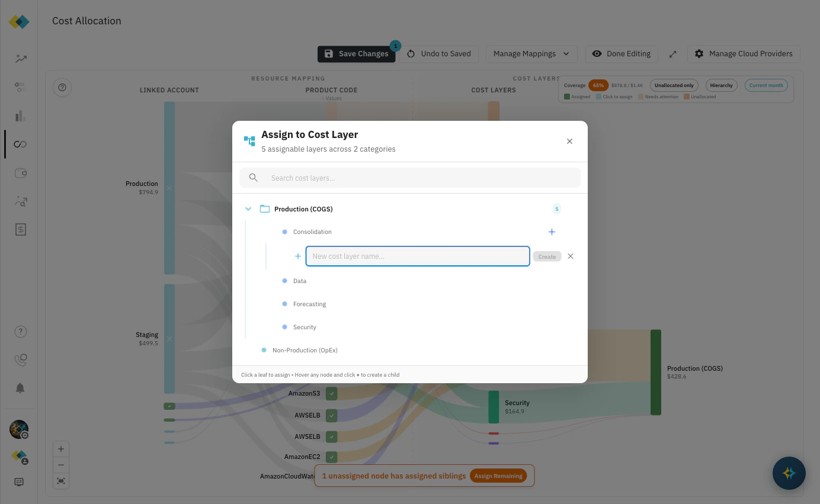Image resolution: width=820 pixels, height=504 pixels.
Task: Click the folder icon beside Production (COGS)
Action: [x=265, y=209]
